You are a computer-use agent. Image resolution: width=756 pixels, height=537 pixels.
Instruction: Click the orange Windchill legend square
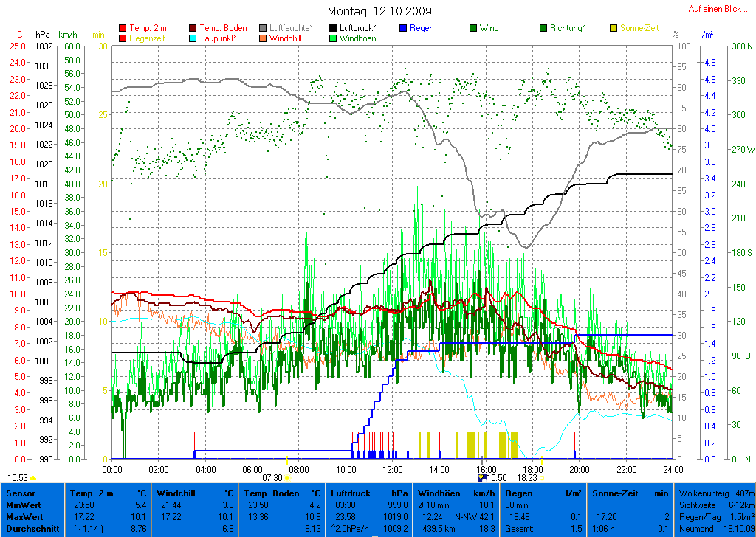264,38
